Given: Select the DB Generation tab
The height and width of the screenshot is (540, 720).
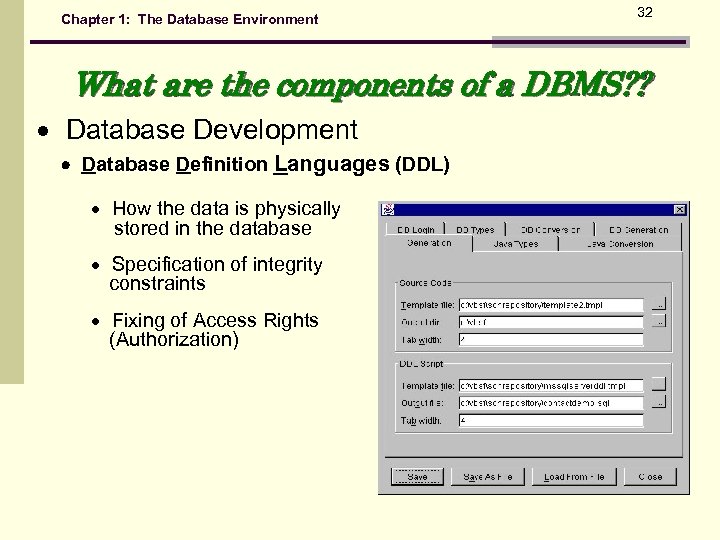Looking at the screenshot, I should click(x=638, y=230).
